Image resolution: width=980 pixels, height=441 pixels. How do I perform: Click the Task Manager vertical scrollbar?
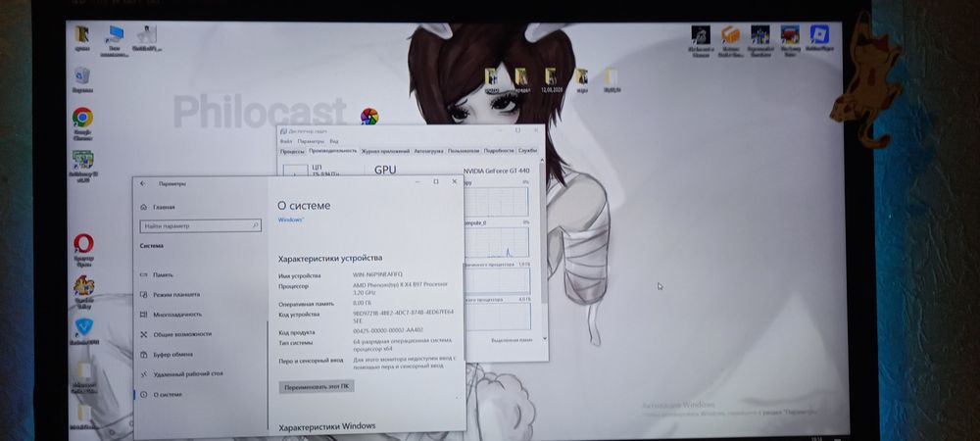click(x=542, y=231)
